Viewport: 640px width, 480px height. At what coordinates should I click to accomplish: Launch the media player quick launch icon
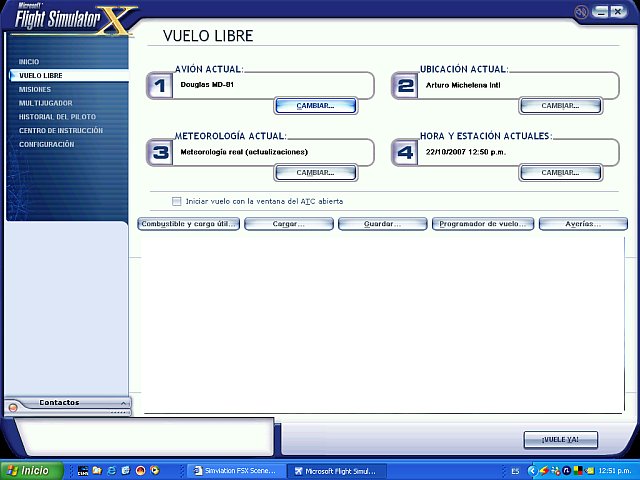coord(155,471)
